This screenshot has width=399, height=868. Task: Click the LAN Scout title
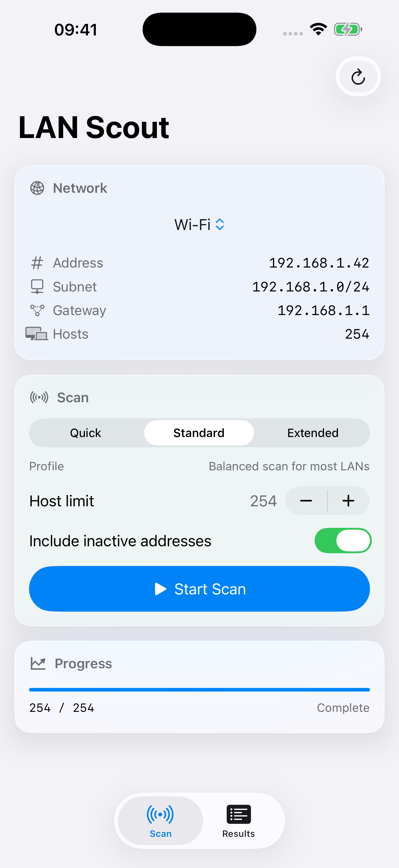click(94, 127)
